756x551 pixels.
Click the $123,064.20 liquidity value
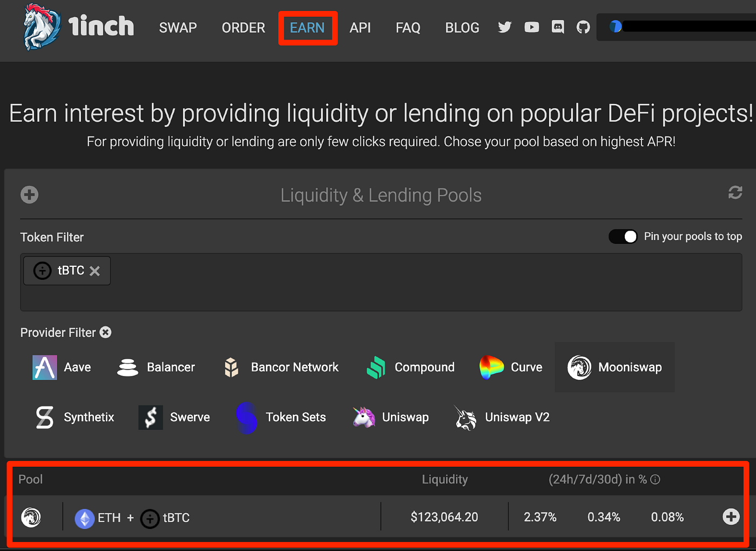pos(444,517)
